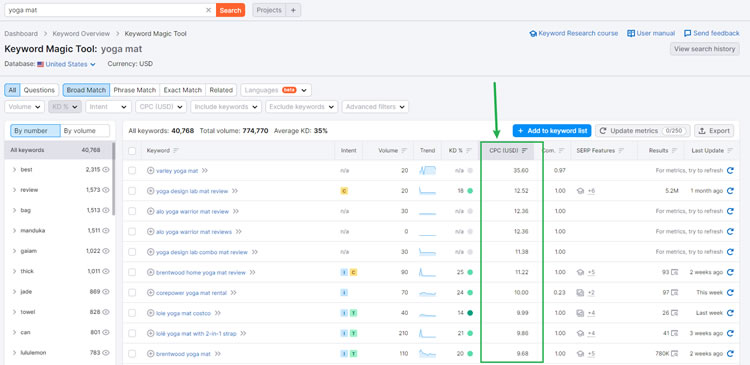
Task: Click SERP features icon in lolë yoga mat with 2-in-1 strap row
Action: coord(580,333)
